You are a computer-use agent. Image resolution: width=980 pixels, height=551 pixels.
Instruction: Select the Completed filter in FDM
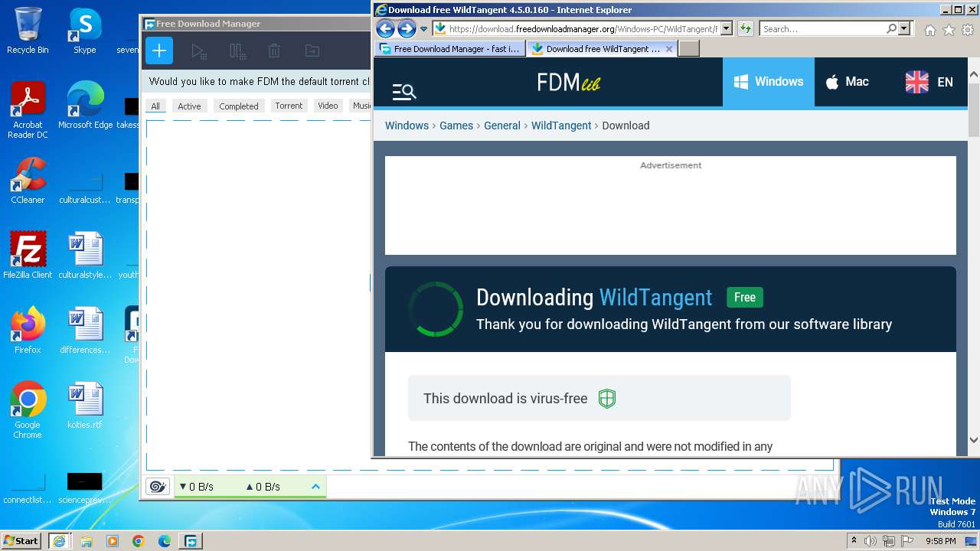(x=239, y=106)
